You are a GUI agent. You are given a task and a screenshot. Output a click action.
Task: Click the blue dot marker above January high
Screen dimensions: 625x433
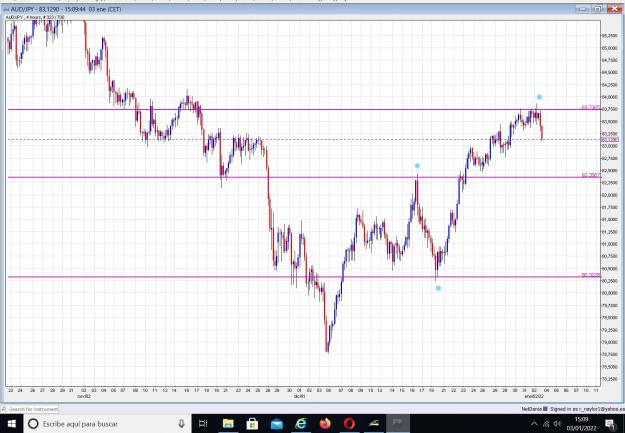(539, 97)
